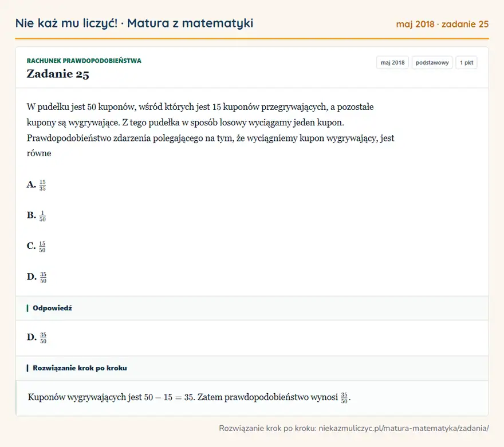Click the solution text 'Kuponów wygrywających jest 50 − 15 = 35'

111,397
